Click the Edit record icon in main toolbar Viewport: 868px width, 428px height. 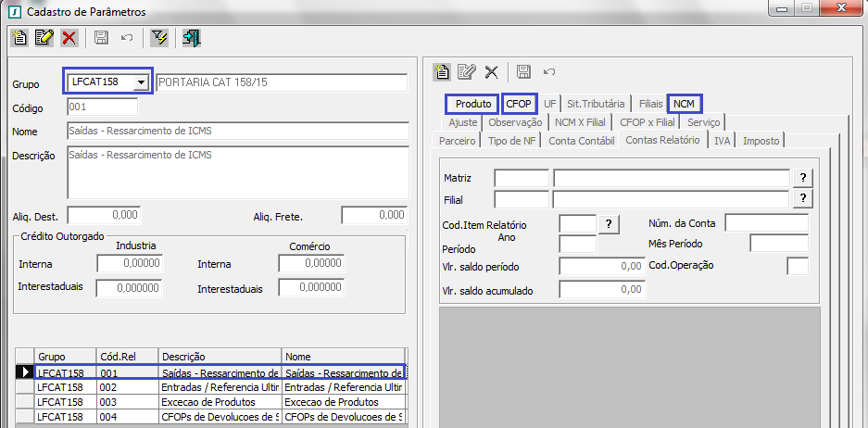click(44, 38)
